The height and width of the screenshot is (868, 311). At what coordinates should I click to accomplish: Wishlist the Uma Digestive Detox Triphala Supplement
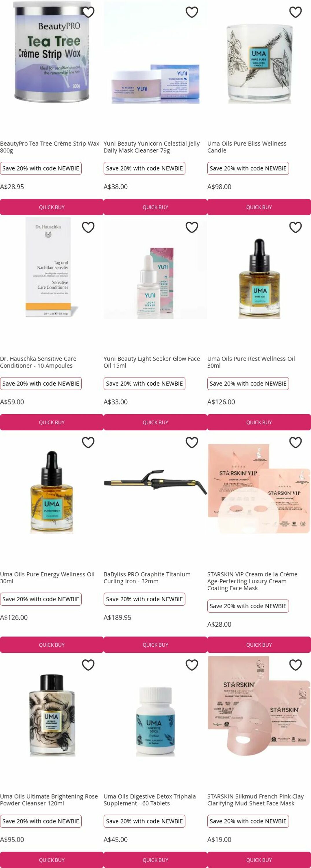pos(192,665)
